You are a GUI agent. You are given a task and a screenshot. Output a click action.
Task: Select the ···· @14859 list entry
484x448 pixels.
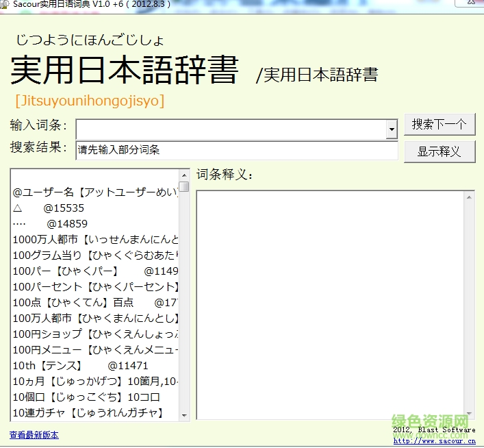click(x=95, y=224)
